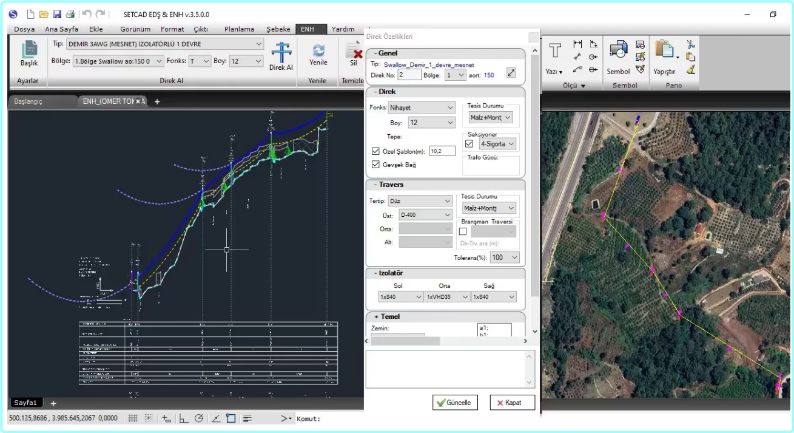The width and height of the screenshot is (794, 433).
Task: Click the Direk No input field
Action: [x=409, y=75]
